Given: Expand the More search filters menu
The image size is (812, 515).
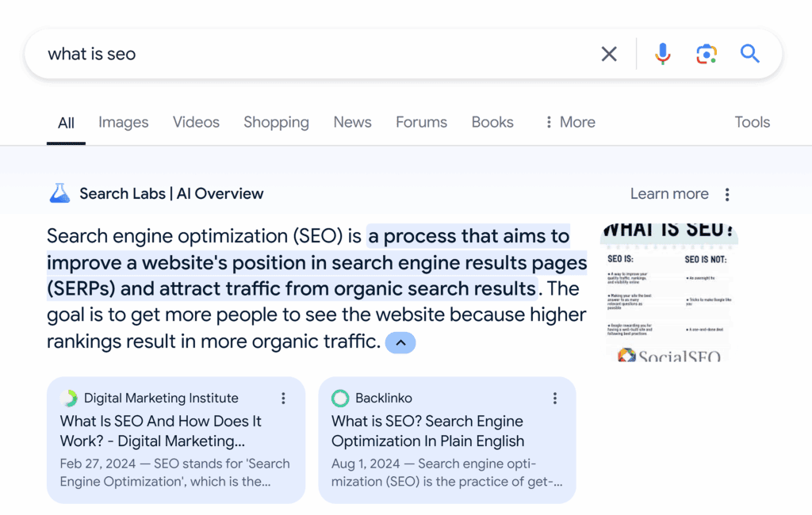Looking at the screenshot, I should [570, 122].
